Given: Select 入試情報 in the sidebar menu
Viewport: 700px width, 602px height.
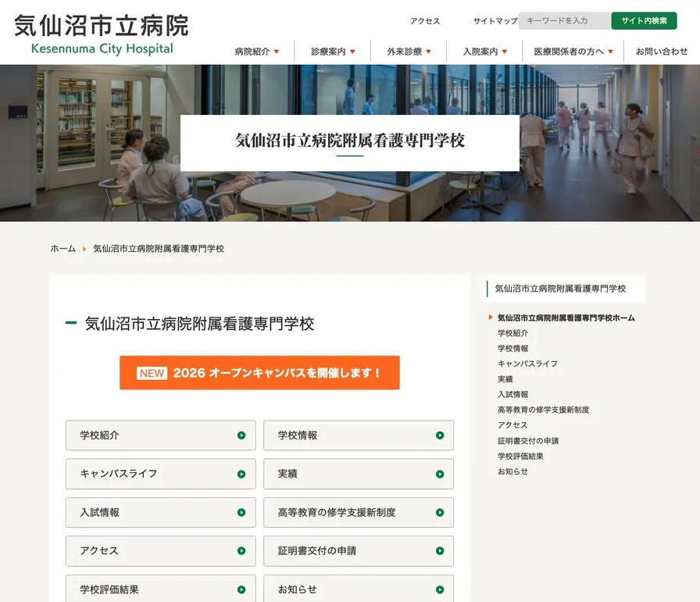Looking at the screenshot, I should pyautogui.click(x=513, y=394).
